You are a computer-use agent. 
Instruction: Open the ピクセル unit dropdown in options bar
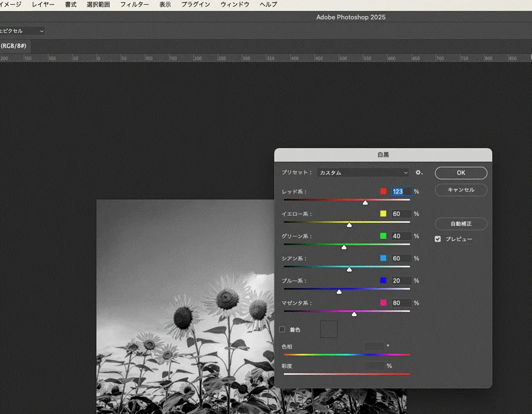22,31
